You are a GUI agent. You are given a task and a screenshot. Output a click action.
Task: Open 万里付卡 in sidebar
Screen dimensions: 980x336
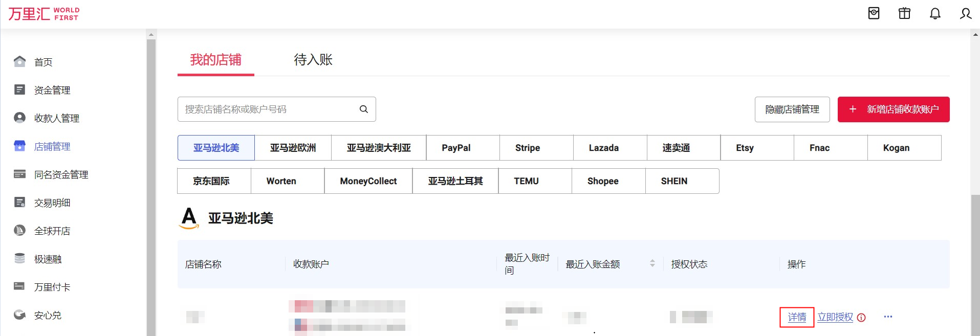click(x=52, y=287)
